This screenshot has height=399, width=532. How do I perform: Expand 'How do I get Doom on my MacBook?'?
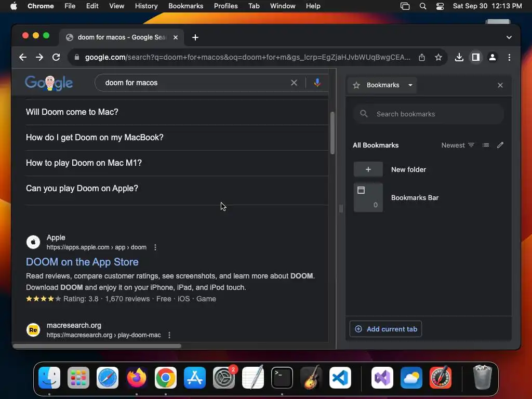click(177, 137)
